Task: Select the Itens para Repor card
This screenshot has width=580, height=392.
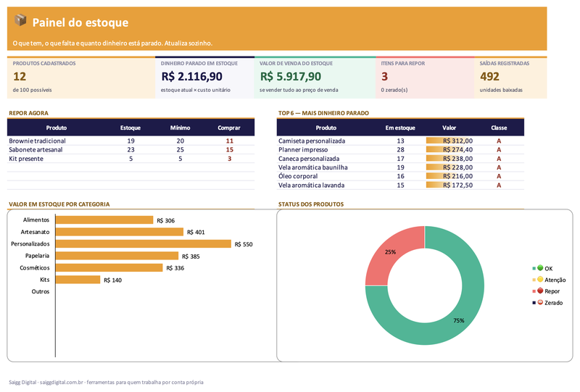Action: pyautogui.click(x=425, y=78)
